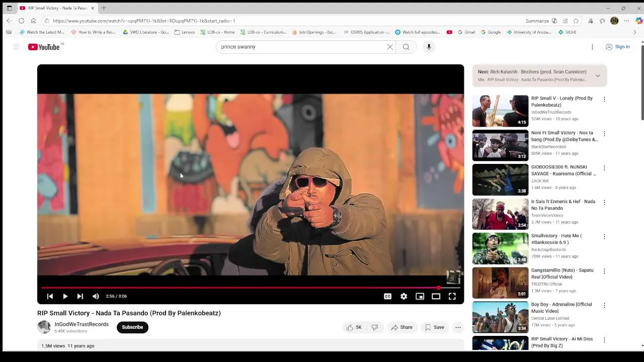
Task: Open the OSIRIS Application bookmark
Action: (x=366, y=32)
